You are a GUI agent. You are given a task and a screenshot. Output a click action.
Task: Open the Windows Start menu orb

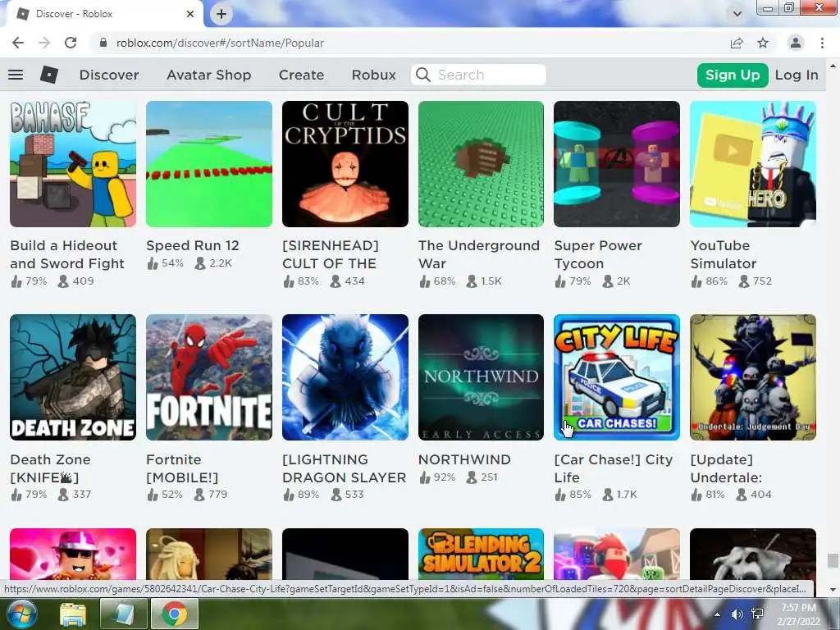point(21,614)
